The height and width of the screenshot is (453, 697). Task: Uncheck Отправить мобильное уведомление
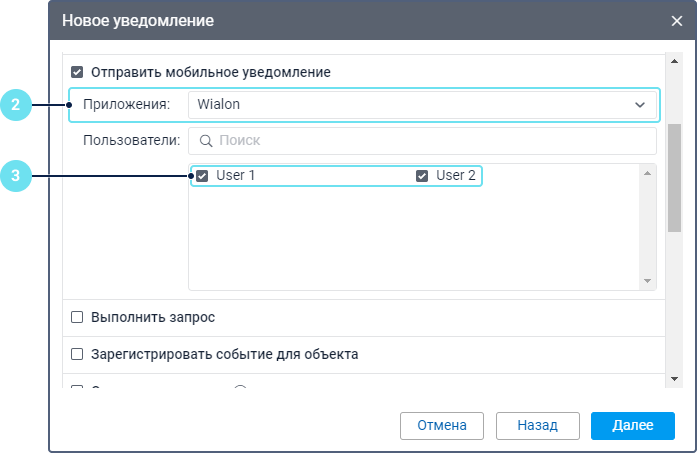click(77, 72)
